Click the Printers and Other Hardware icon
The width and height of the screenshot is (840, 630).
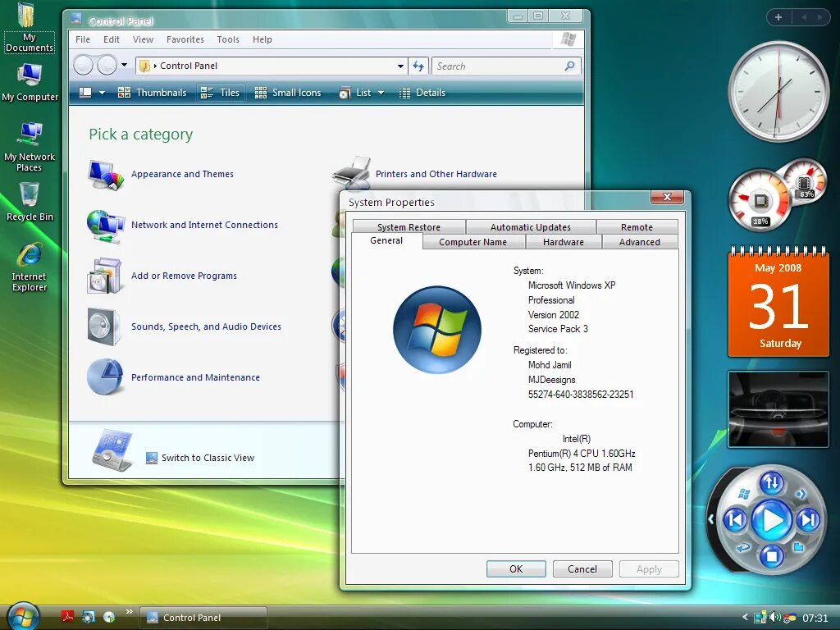click(351, 172)
